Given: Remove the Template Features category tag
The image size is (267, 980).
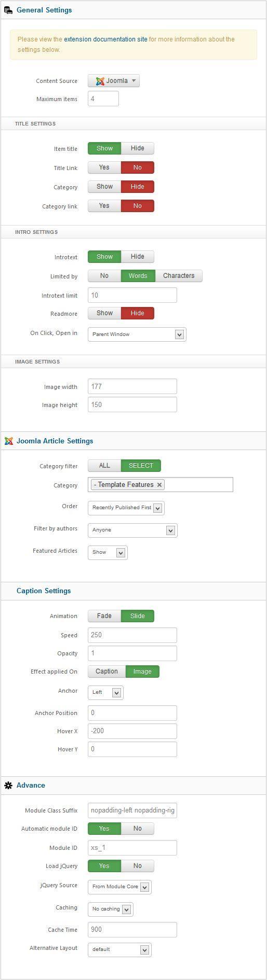Looking at the screenshot, I should [159, 485].
